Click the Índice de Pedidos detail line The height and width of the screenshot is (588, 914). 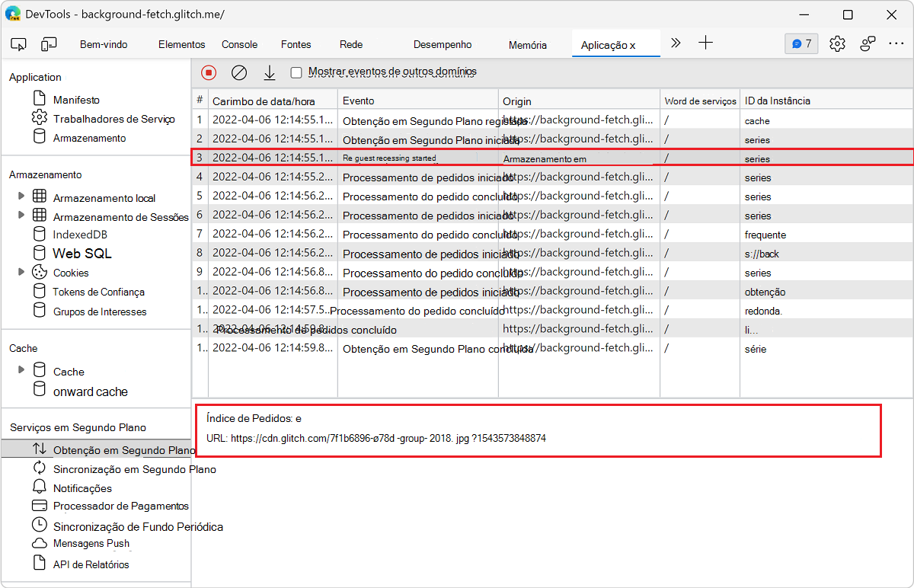tap(254, 418)
